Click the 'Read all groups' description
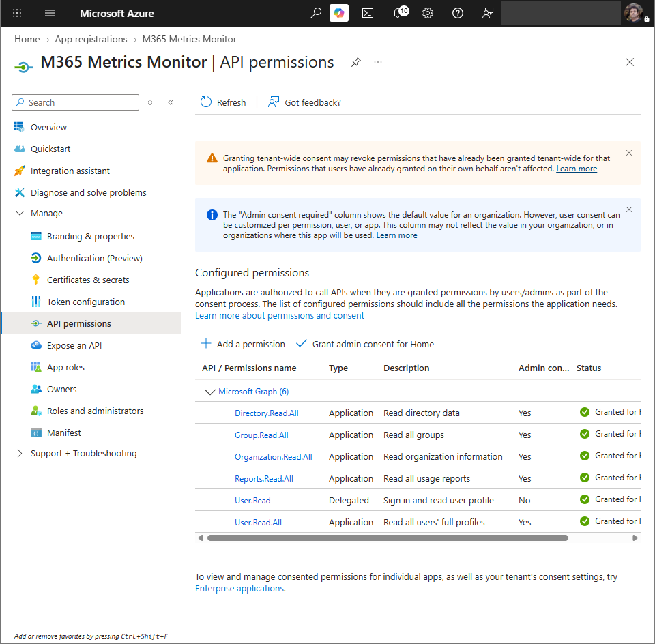Screen dimensions: 655x644 pyautogui.click(x=413, y=435)
